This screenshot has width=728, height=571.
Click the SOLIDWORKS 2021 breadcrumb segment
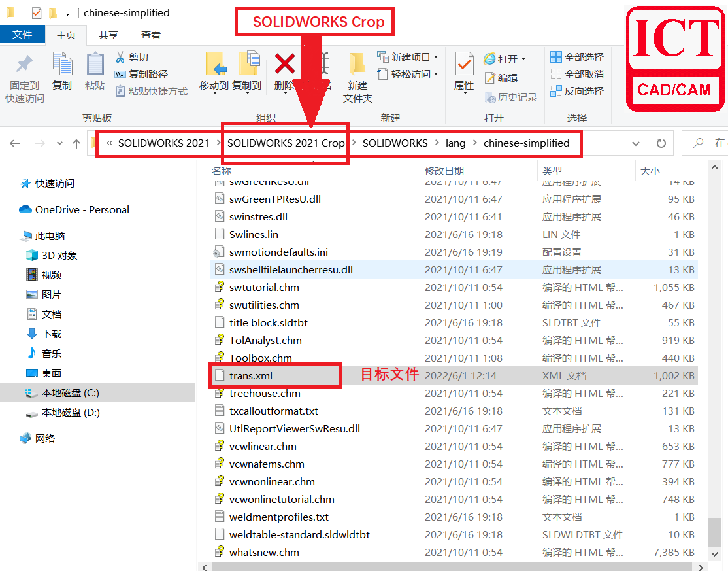(163, 143)
